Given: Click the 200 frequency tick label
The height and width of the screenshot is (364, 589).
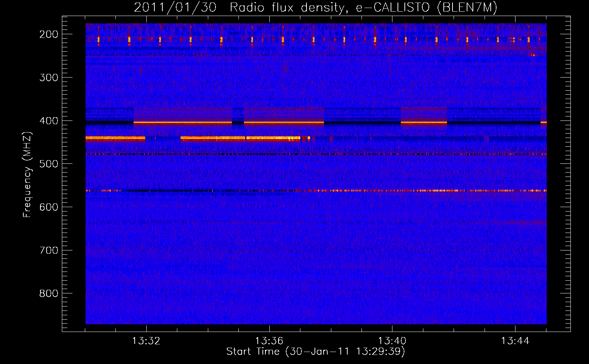Looking at the screenshot, I should click(x=49, y=34).
